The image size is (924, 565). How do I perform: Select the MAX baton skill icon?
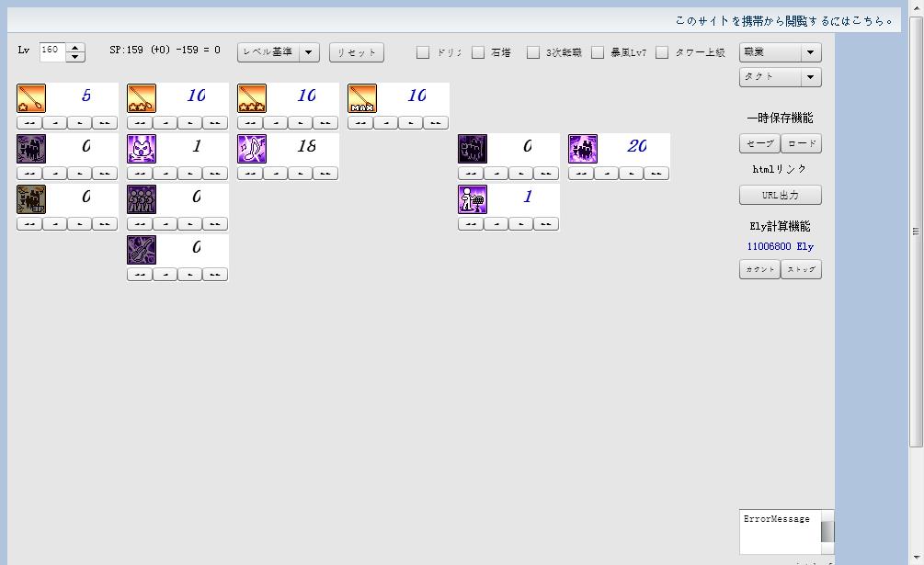pyautogui.click(x=362, y=98)
